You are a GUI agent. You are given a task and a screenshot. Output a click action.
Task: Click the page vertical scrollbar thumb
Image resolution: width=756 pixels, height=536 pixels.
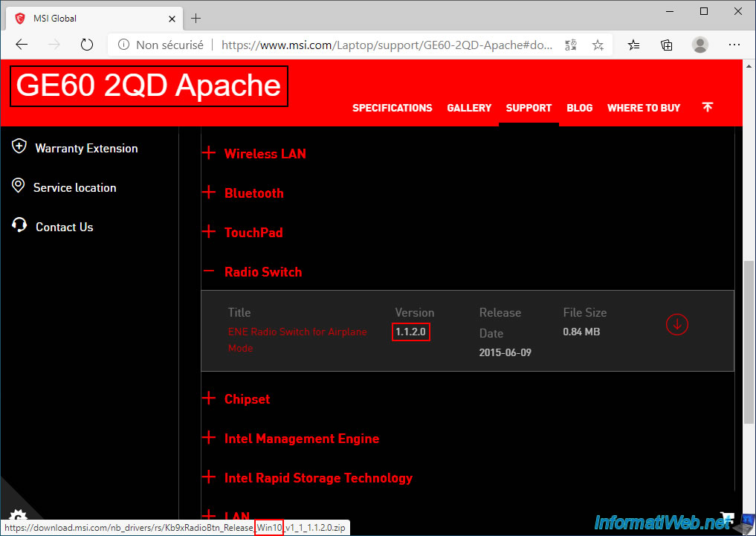click(x=749, y=343)
